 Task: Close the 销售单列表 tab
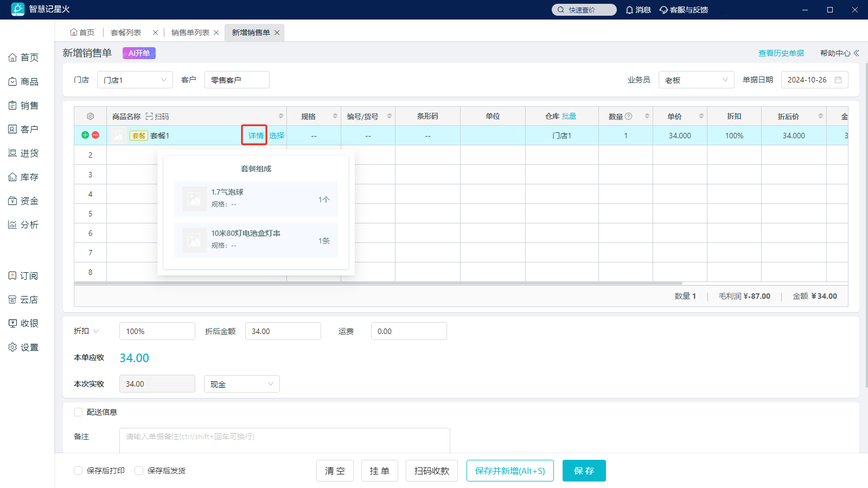(x=216, y=33)
